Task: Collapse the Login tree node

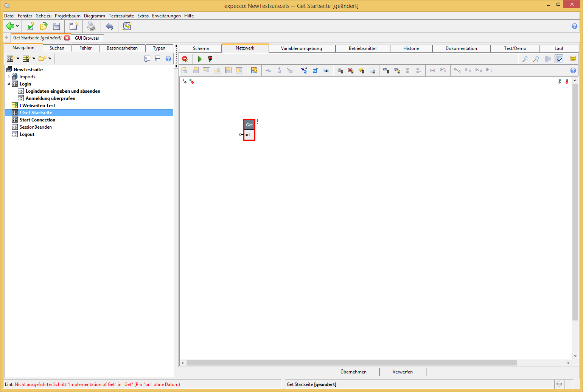Action: [9, 84]
